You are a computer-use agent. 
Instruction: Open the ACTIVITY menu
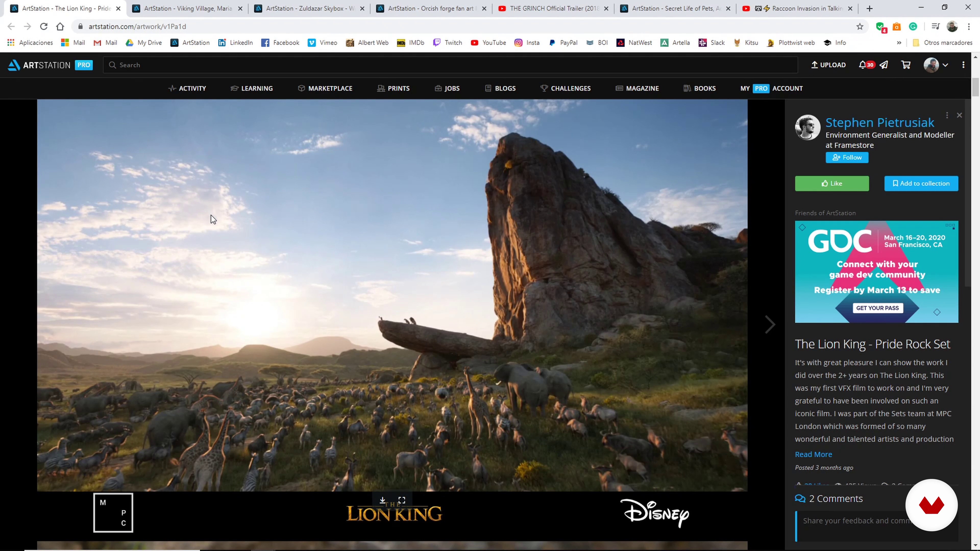187,88
